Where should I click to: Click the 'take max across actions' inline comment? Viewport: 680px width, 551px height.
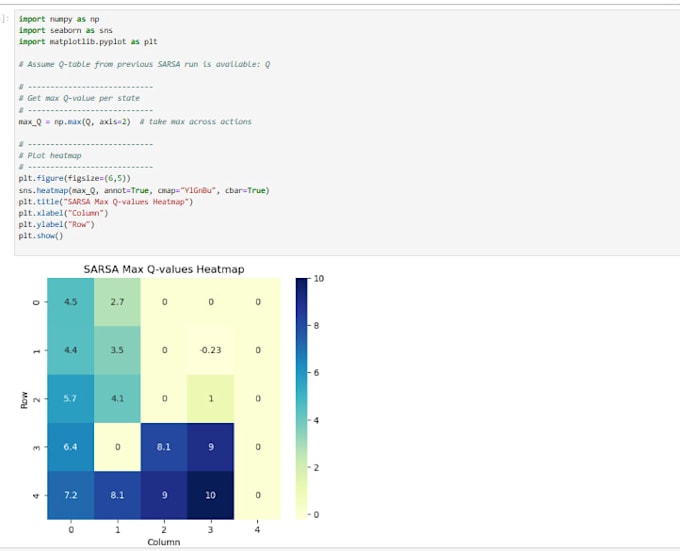click(x=196, y=121)
